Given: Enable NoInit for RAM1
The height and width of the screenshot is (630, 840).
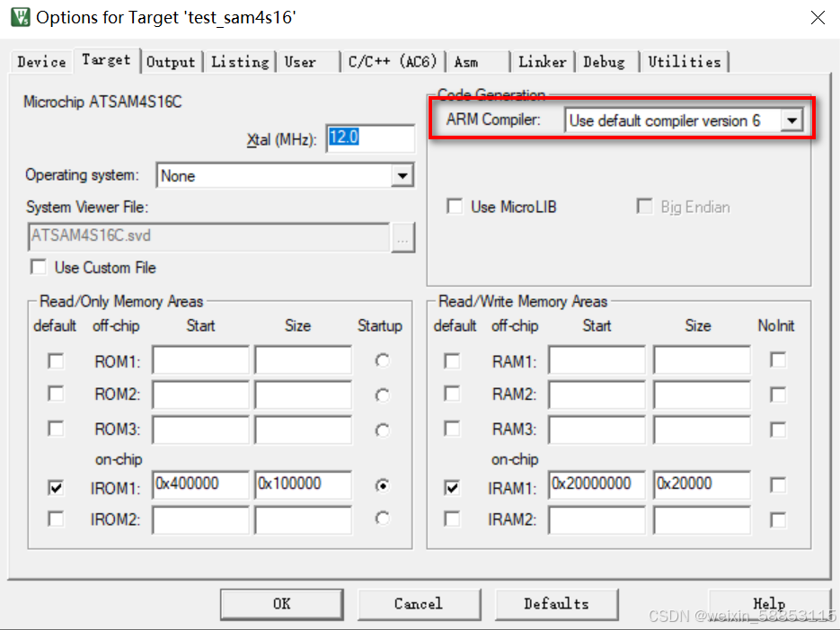Looking at the screenshot, I should (x=778, y=359).
